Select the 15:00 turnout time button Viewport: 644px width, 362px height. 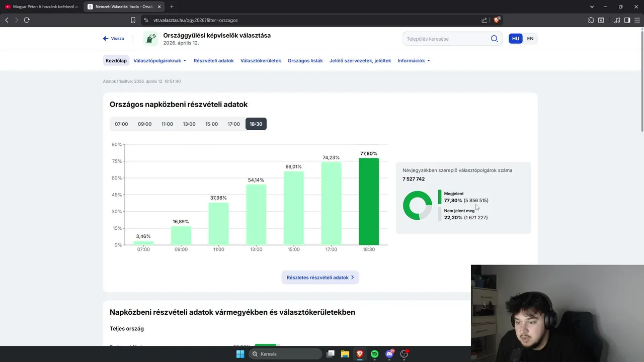[x=212, y=124]
